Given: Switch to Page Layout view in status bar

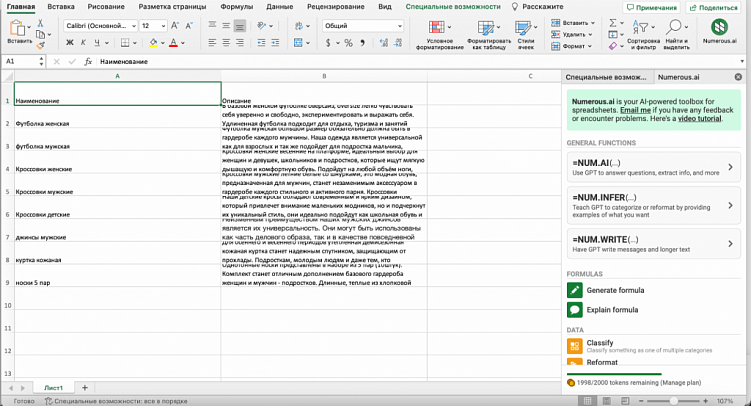Looking at the screenshot, I should (x=606, y=401).
